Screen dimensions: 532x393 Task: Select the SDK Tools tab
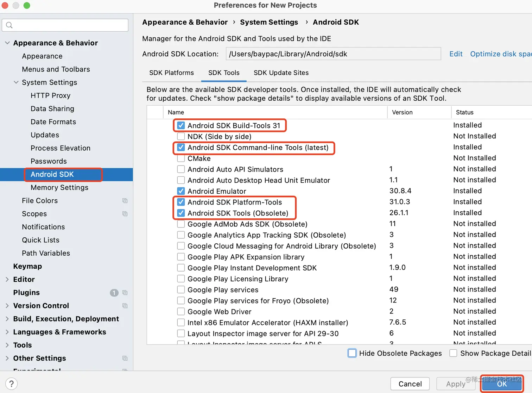pos(224,73)
